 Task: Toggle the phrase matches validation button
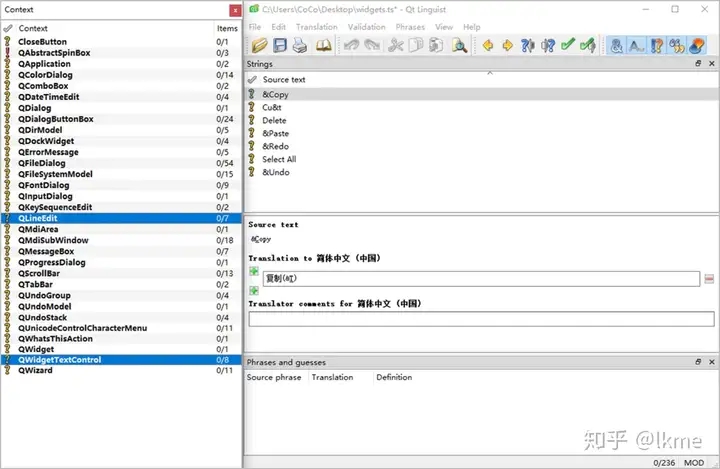[657, 45]
